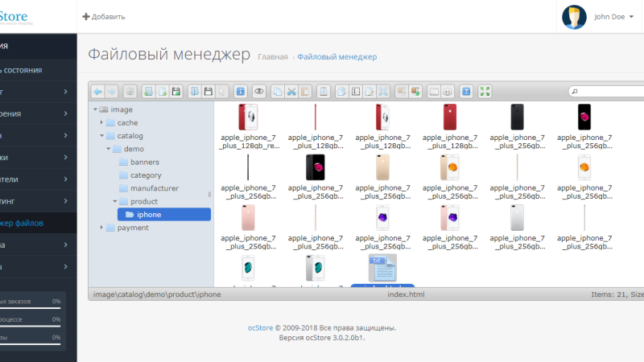Click Файловый менеджер breadcrumb link
This screenshot has width=644, height=362.
click(x=336, y=57)
